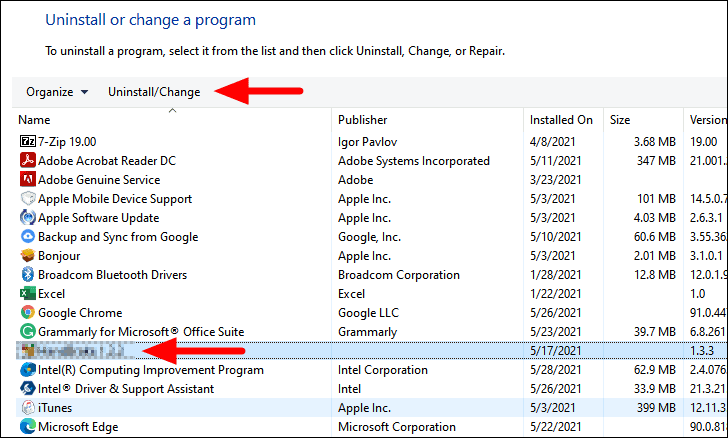The width and height of the screenshot is (728, 438).
Task: Click size value 399 MB
Action: (x=656, y=408)
